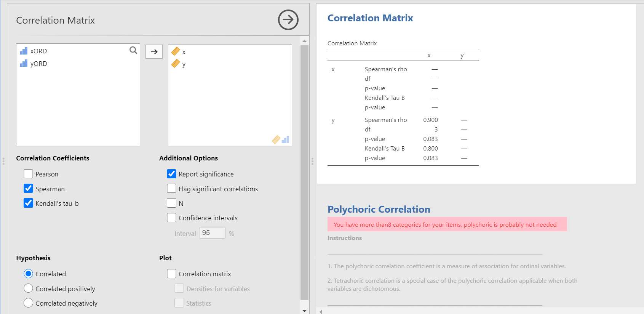Click the Polychoric Correlation heading

[x=379, y=209]
